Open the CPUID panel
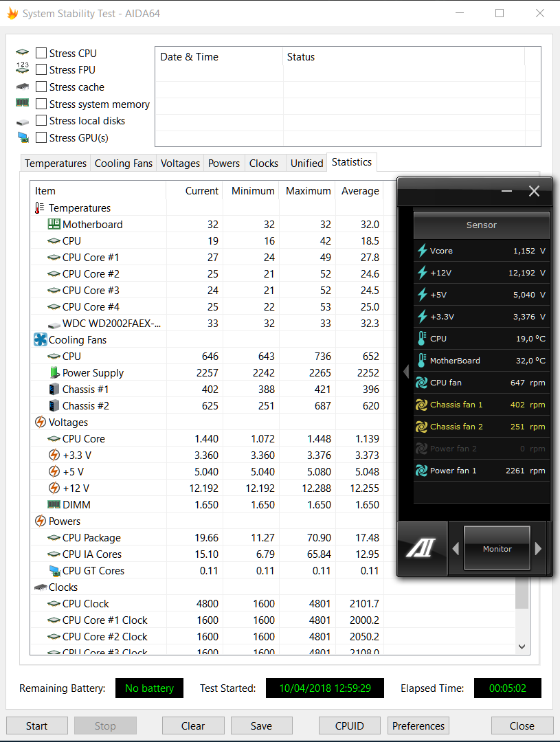The image size is (560, 742). [x=349, y=726]
